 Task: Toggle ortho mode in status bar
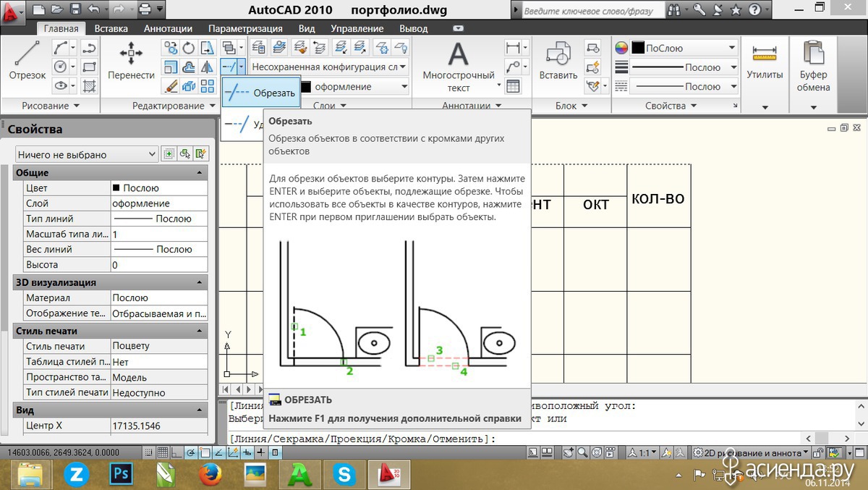tap(176, 452)
